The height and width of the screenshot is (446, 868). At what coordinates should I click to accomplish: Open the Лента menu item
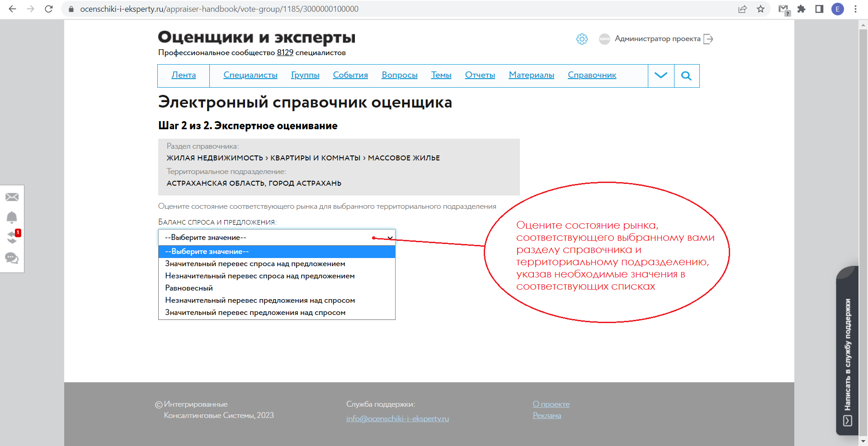point(184,75)
